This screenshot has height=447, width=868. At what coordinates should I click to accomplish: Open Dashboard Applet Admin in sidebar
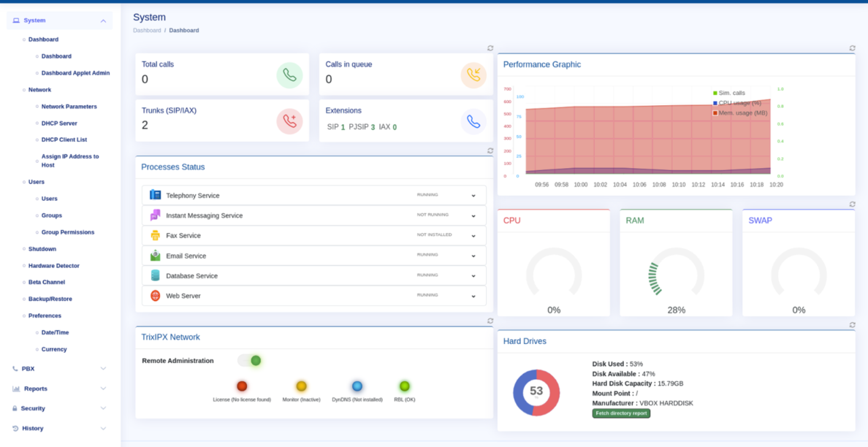pos(75,73)
